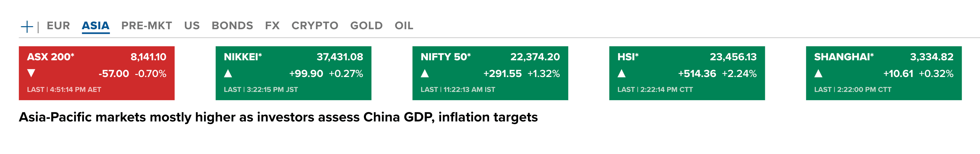980x154 pixels.
Task: Select the ASIA markets tab
Action: pyautogui.click(x=96, y=26)
